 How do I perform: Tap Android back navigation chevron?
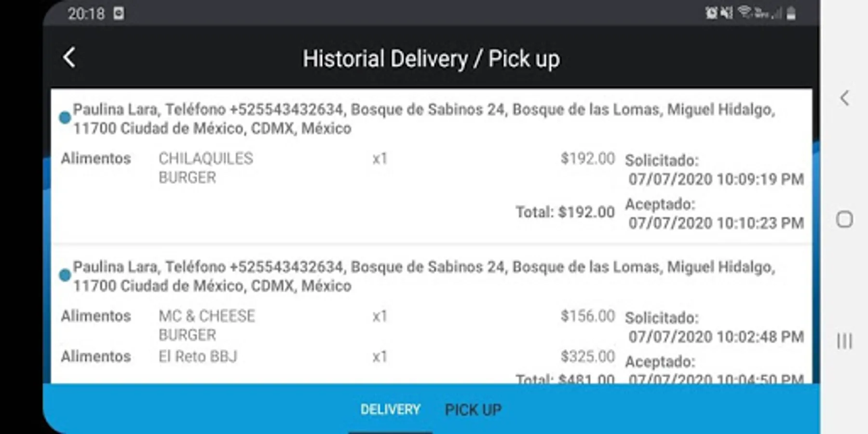point(844,98)
